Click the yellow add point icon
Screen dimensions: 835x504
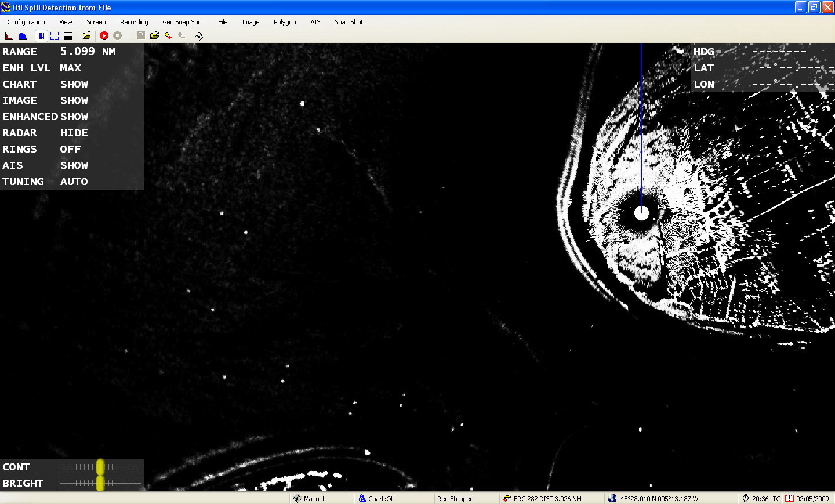click(x=168, y=36)
